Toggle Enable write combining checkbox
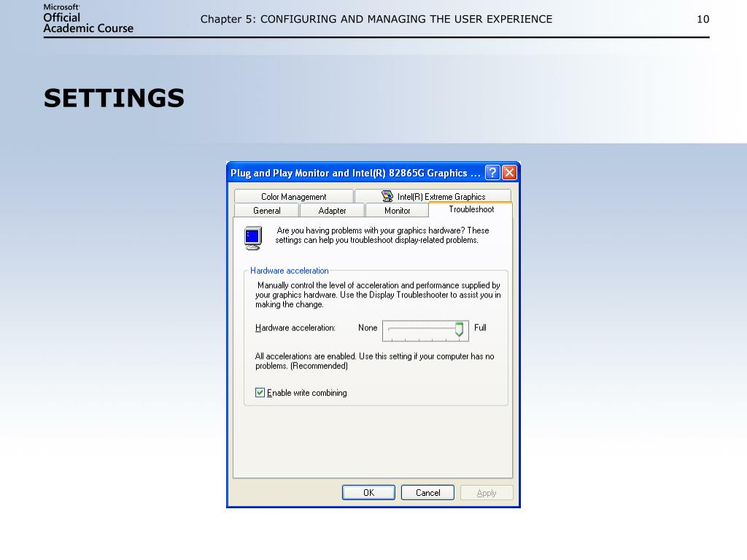Image resolution: width=747 pixels, height=560 pixels. point(260,392)
